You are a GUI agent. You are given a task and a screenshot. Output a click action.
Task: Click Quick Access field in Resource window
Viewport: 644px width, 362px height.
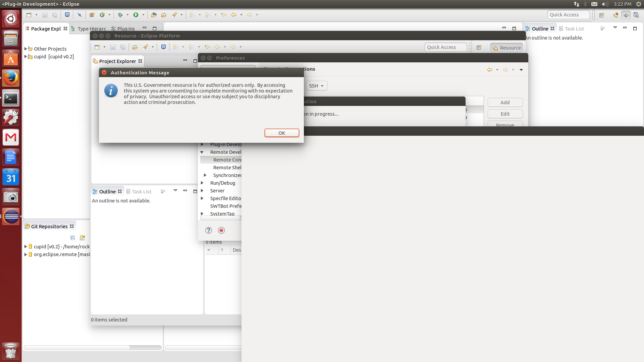point(446,47)
